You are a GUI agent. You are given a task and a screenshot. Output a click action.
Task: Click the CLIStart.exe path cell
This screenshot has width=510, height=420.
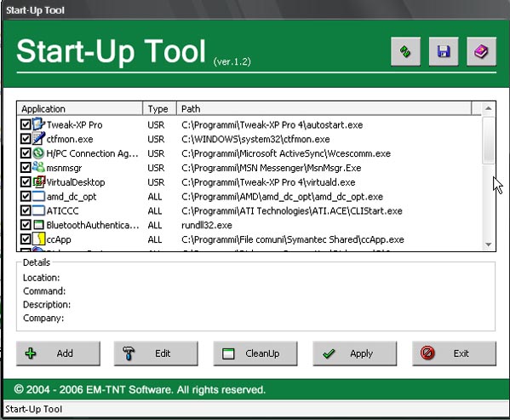click(x=292, y=210)
